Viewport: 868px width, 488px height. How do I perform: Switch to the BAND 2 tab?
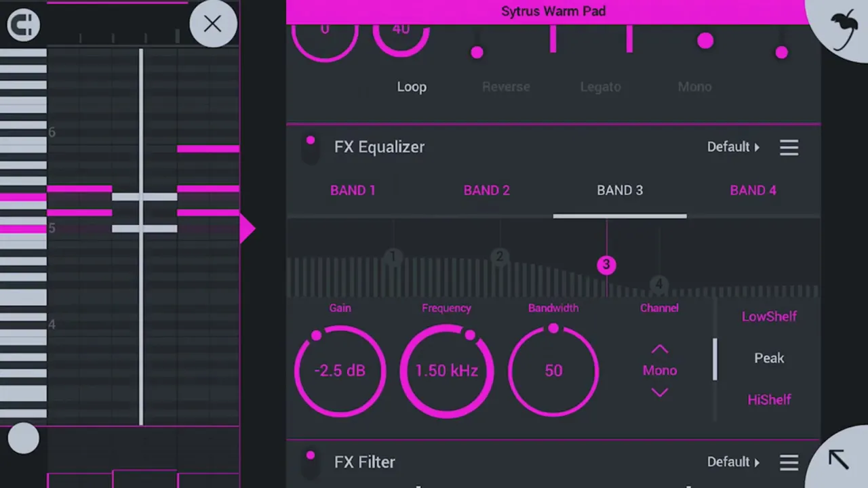tap(486, 190)
